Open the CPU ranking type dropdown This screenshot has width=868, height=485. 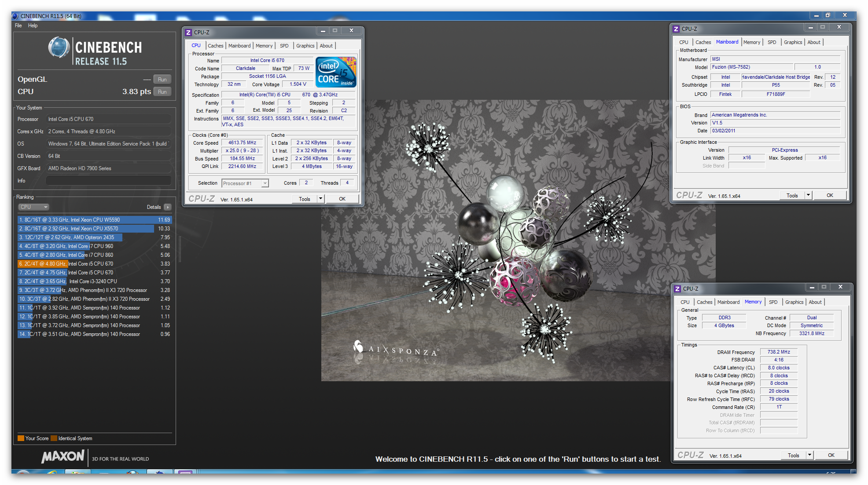coord(33,207)
